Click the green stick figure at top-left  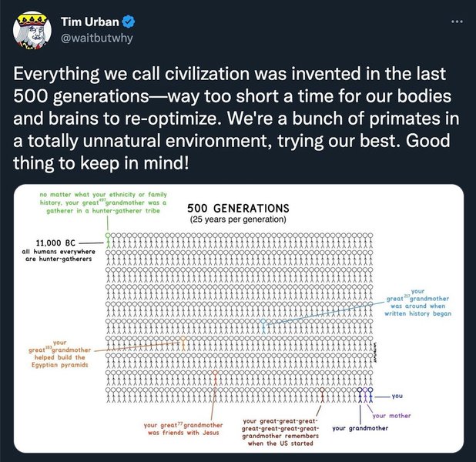coord(109,240)
